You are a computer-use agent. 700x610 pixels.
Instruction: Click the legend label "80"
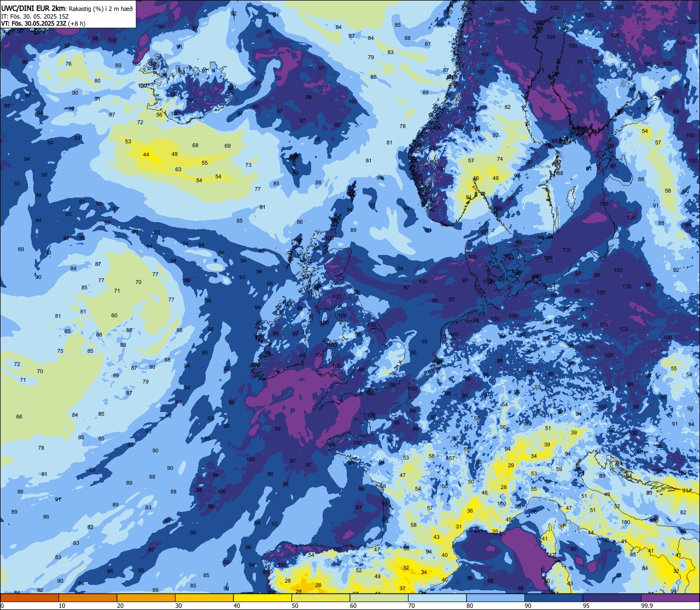(470, 606)
